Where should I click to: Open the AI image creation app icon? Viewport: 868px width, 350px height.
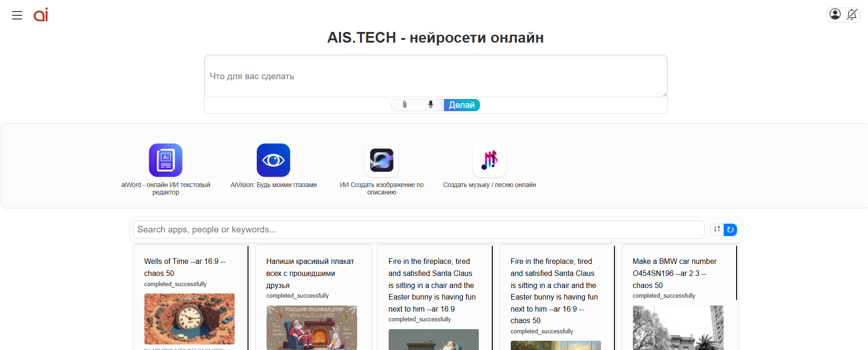pos(382,160)
